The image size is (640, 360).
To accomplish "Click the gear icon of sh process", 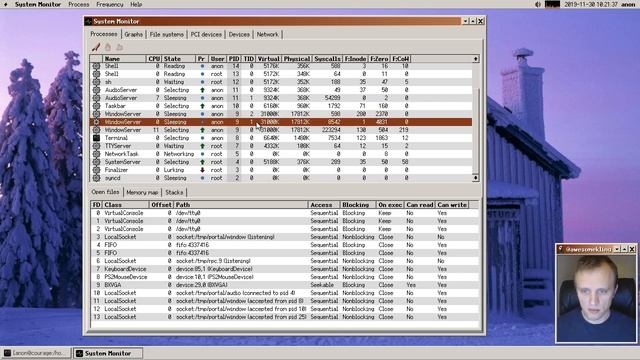I will pos(96,82).
